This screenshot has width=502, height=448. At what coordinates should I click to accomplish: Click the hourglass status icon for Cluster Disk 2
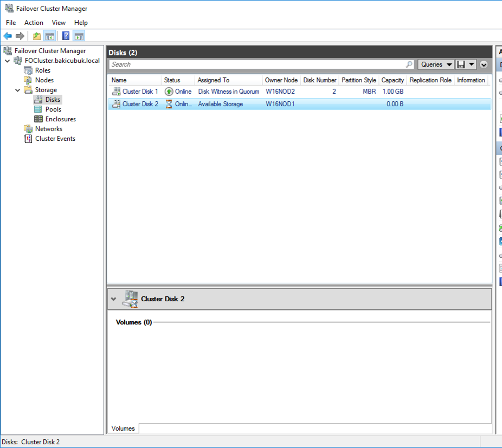tap(169, 104)
